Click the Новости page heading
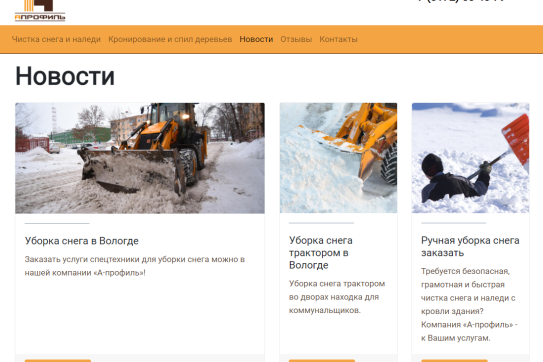The width and height of the screenshot is (543, 362). tap(65, 76)
